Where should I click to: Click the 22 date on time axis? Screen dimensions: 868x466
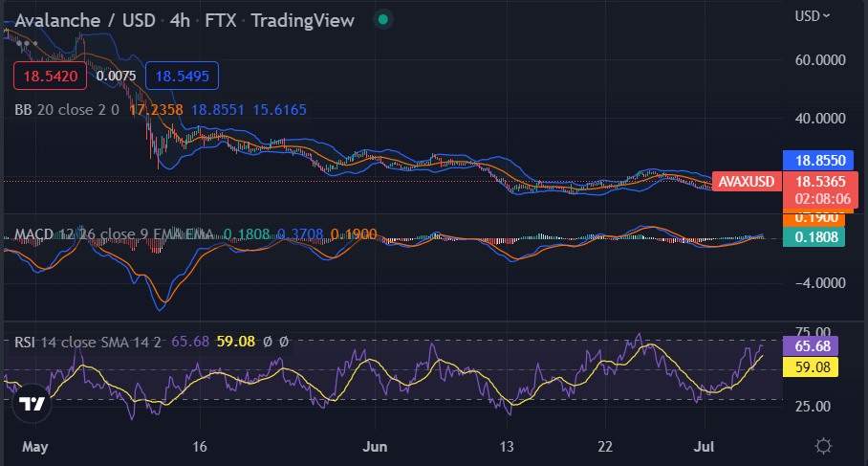(x=605, y=447)
